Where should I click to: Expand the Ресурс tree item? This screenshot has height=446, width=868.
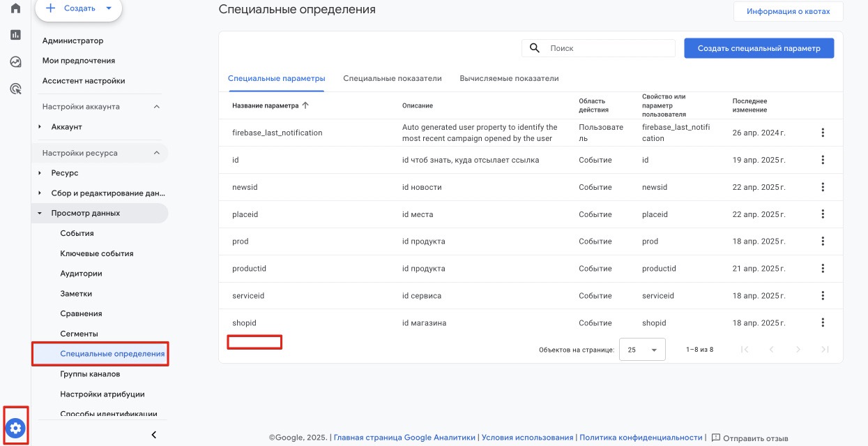point(40,173)
